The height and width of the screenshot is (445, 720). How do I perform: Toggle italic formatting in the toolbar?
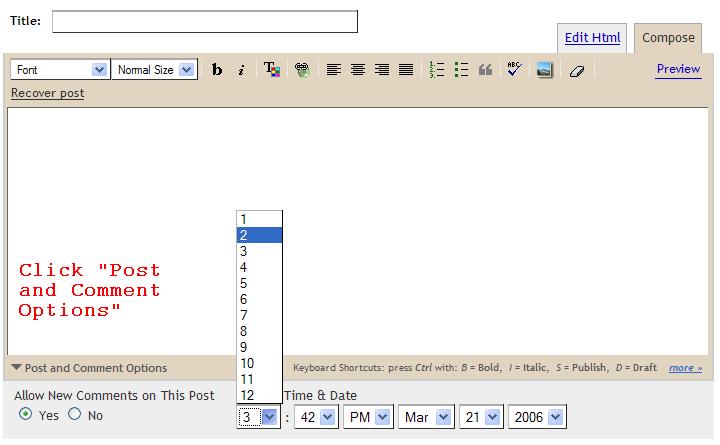pos(241,70)
